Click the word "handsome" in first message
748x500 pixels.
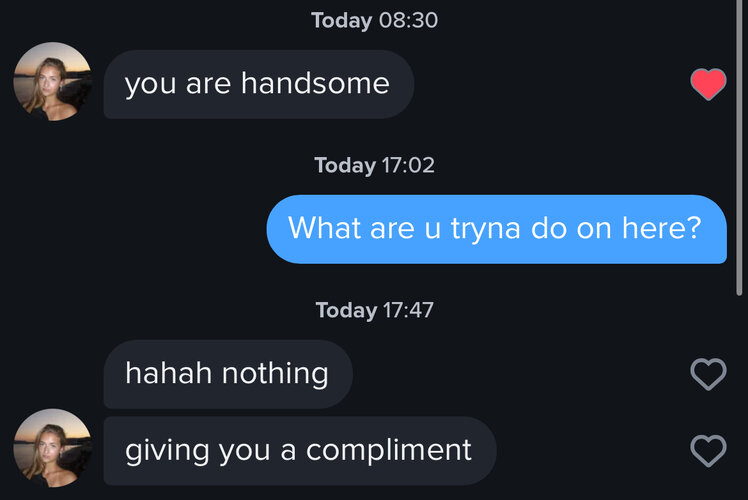click(x=315, y=83)
